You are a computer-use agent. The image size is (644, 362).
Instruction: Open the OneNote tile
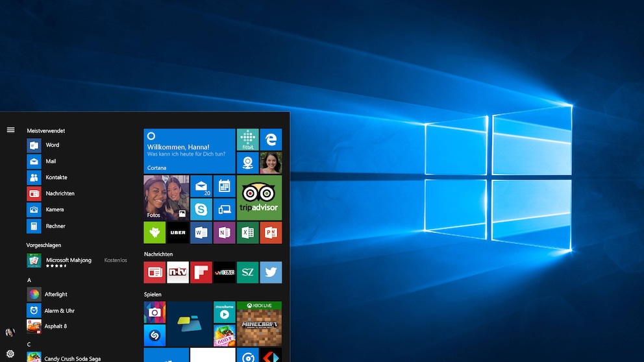[x=224, y=233]
